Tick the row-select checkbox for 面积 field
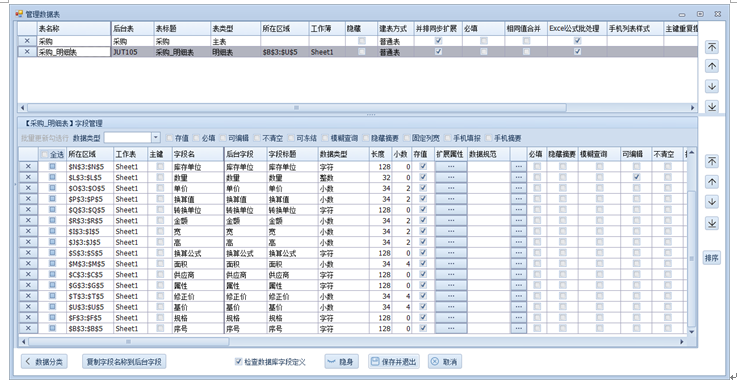 [52, 264]
